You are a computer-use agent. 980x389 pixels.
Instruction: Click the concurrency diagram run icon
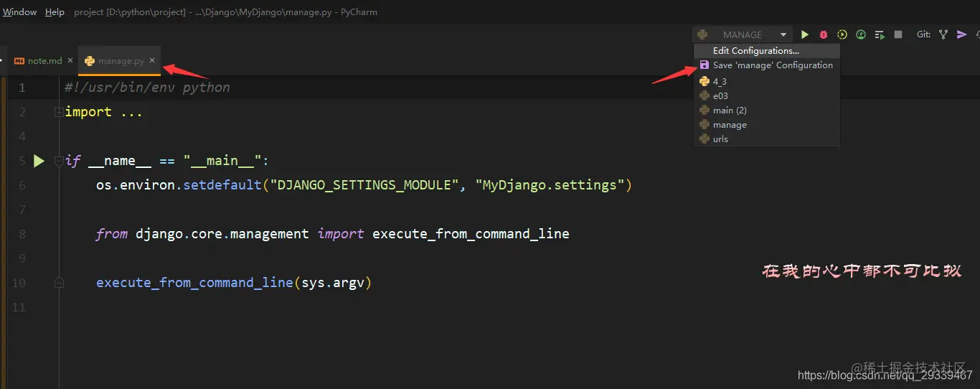tap(880, 34)
